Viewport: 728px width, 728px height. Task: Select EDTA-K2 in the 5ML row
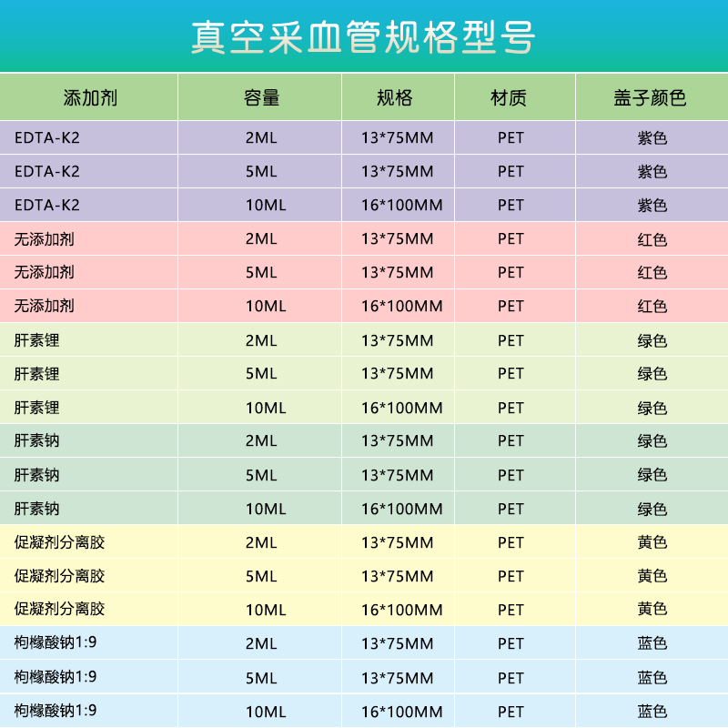pos(47,172)
